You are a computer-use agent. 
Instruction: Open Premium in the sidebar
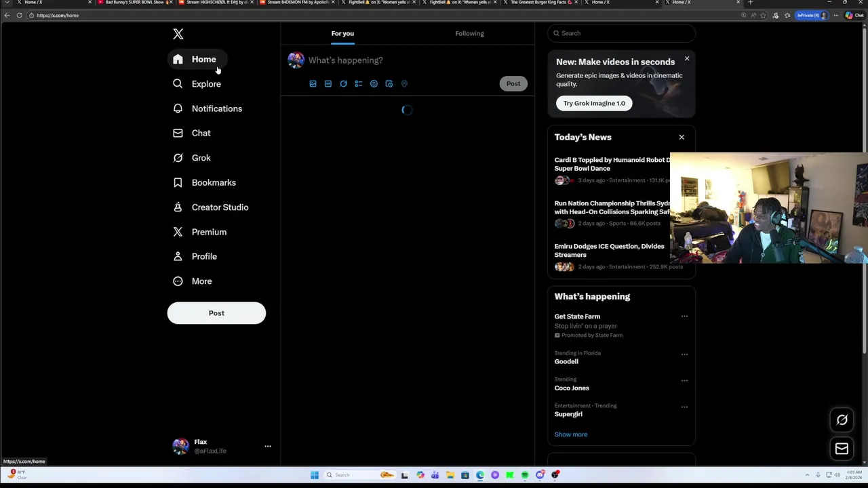[200, 232]
